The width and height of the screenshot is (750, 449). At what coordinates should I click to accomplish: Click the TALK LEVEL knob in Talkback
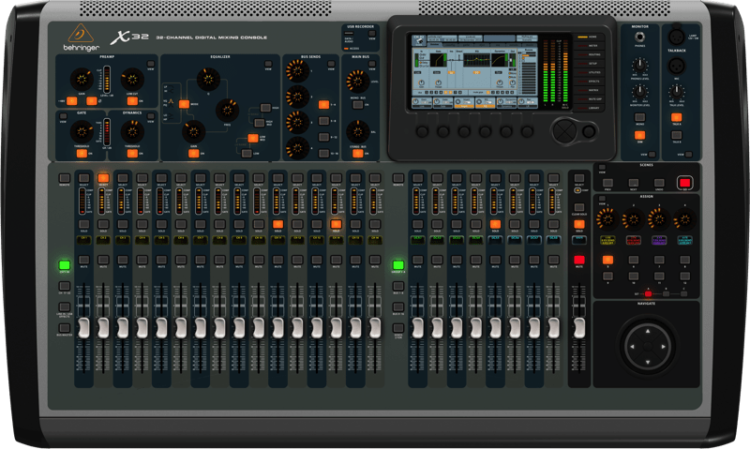click(676, 91)
